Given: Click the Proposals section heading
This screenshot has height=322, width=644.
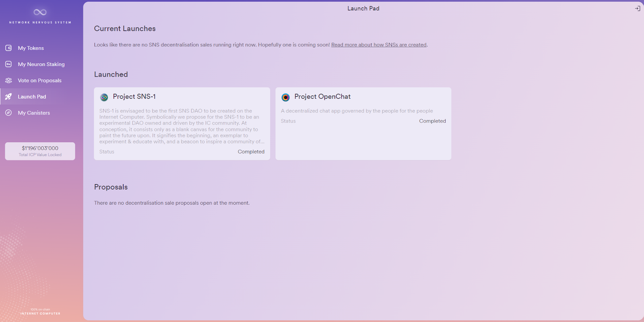Looking at the screenshot, I should 111,187.
